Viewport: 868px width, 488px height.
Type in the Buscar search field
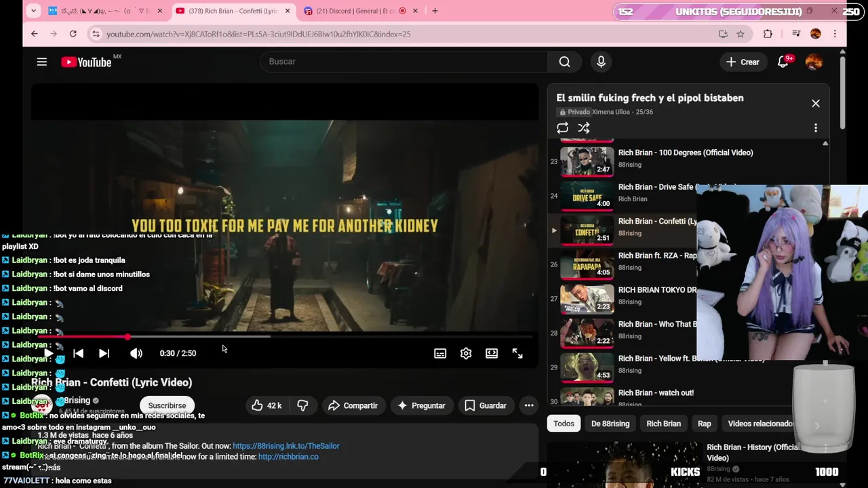pos(404,62)
